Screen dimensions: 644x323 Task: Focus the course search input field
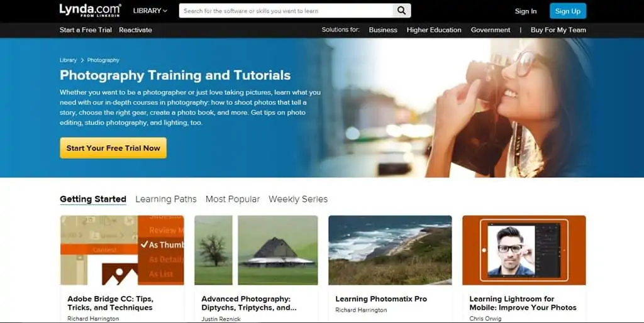[x=286, y=11]
